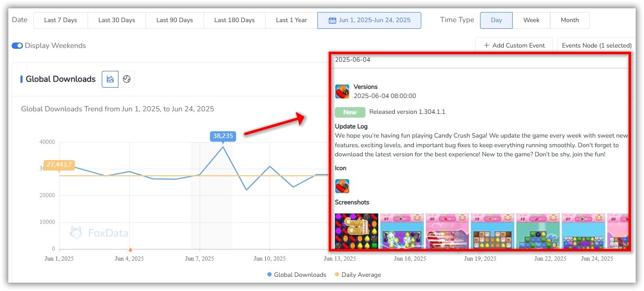
Task: Click the green New badge
Action: pyautogui.click(x=350, y=112)
